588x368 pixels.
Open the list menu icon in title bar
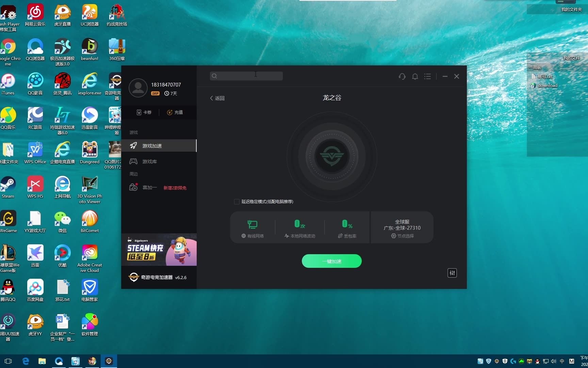pyautogui.click(x=427, y=76)
